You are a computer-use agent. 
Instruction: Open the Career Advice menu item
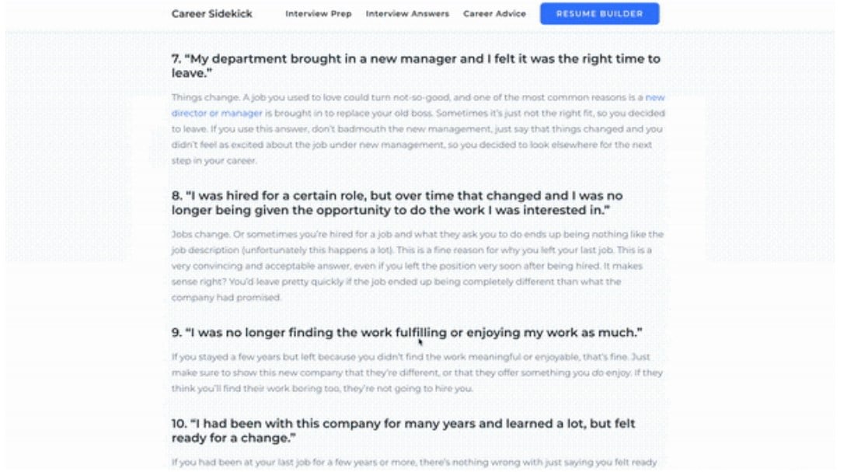(x=494, y=14)
